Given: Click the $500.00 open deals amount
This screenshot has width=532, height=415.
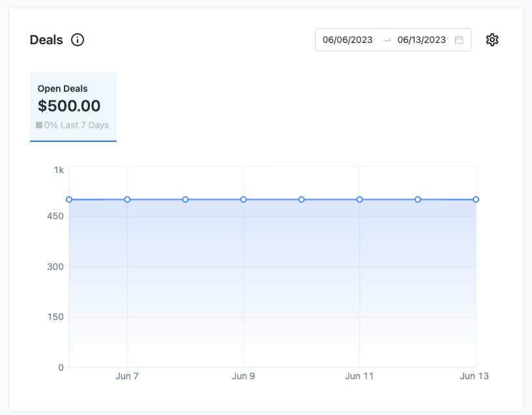Looking at the screenshot, I should pos(69,106).
